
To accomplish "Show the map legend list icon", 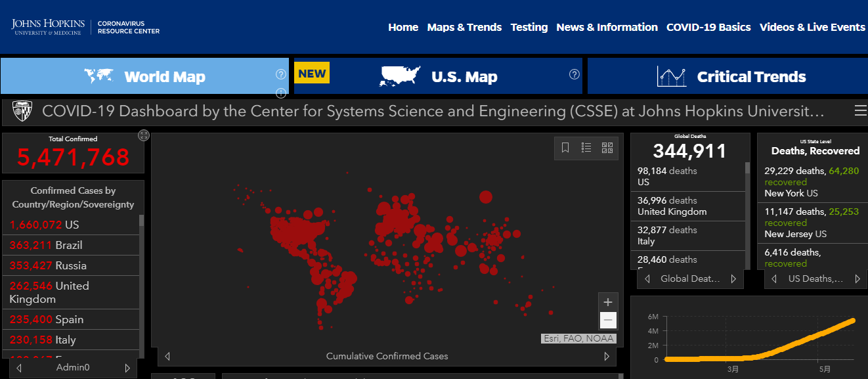I will coord(586,148).
